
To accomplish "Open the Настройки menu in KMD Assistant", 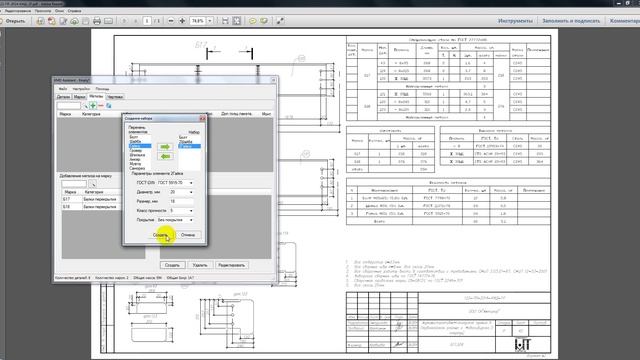I will (x=81, y=89).
